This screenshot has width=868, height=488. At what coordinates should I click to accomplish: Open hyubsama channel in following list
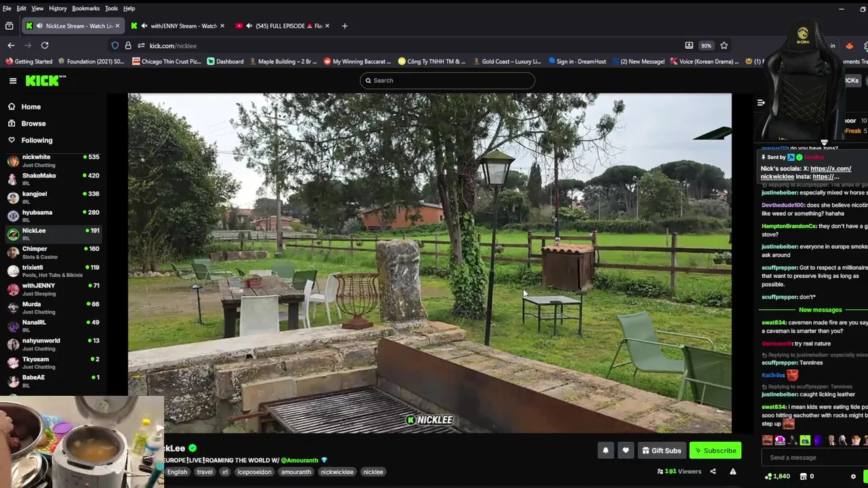pos(53,215)
